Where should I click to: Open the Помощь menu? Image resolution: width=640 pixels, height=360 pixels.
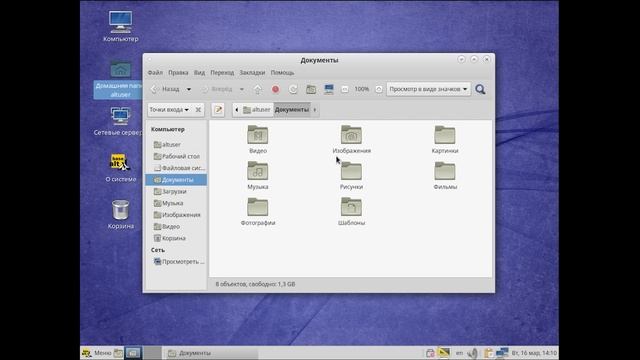click(x=282, y=73)
